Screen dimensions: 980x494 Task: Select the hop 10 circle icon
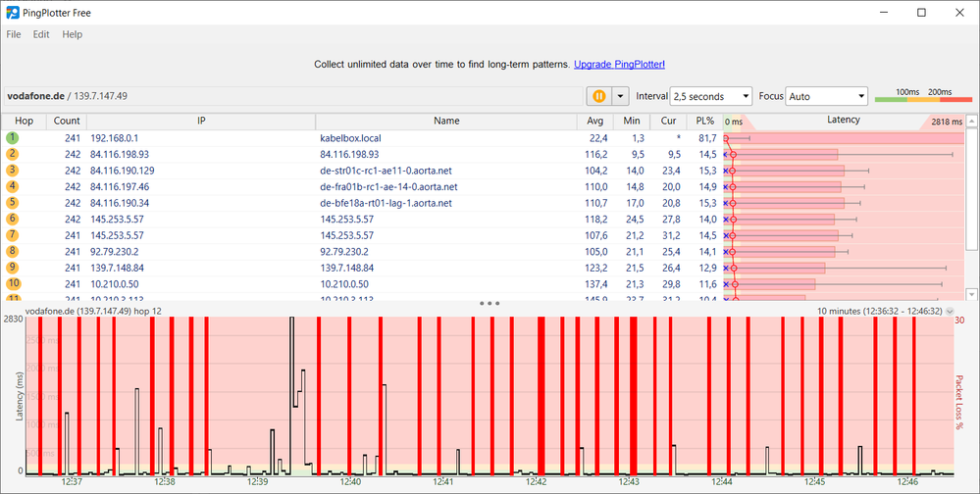click(x=13, y=283)
